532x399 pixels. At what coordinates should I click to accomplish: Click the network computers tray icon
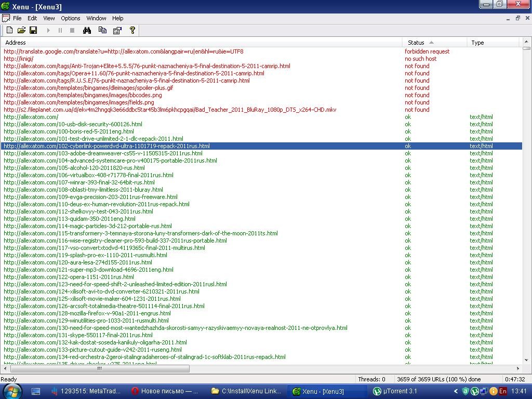(x=484, y=391)
